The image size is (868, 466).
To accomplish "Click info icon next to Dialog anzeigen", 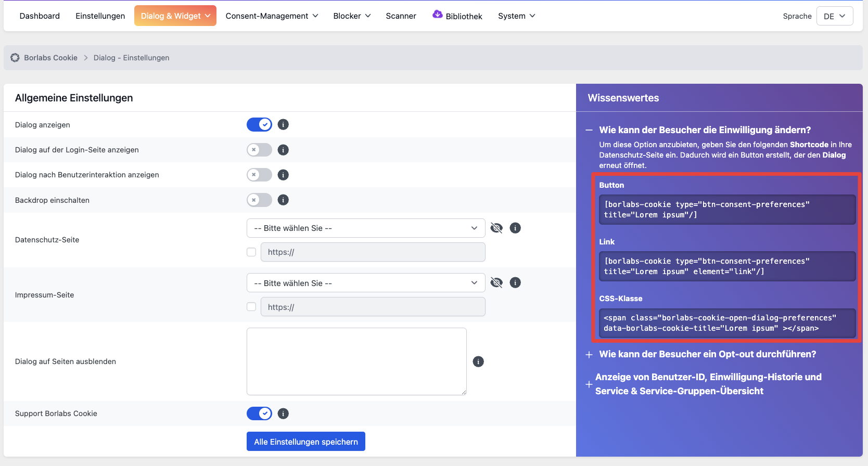I will pyautogui.click(x=283, y=125).
